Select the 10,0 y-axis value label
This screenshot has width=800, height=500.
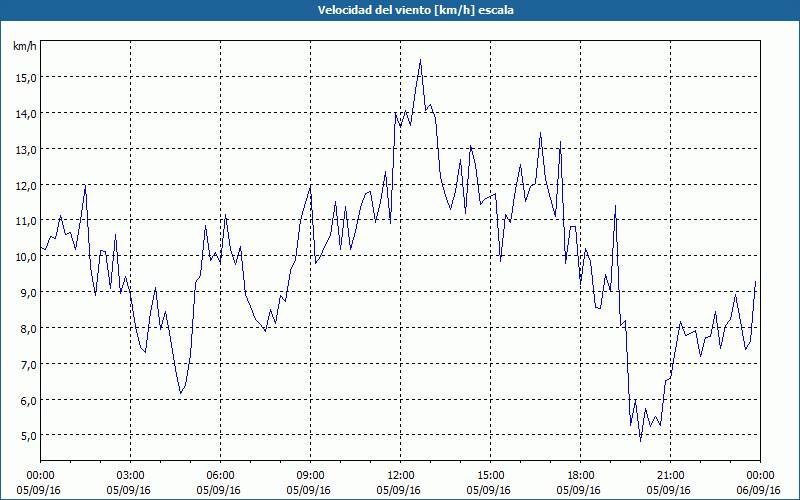click(x=26, y=257)
